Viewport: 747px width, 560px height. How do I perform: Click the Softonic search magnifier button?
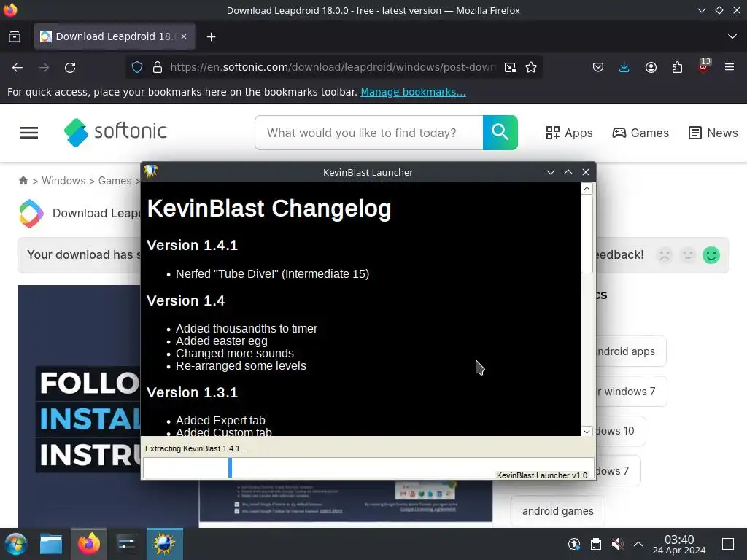click(x=500, y=133)
